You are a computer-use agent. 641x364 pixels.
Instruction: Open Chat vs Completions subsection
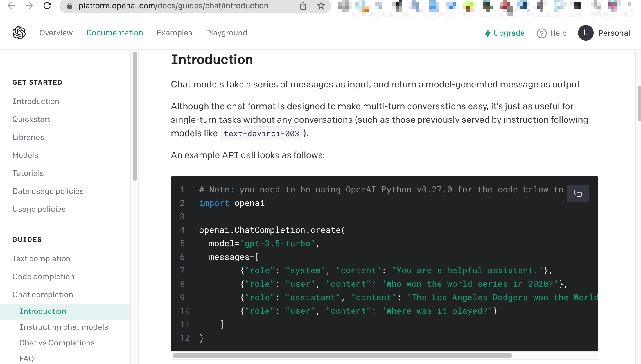point(57,343)
